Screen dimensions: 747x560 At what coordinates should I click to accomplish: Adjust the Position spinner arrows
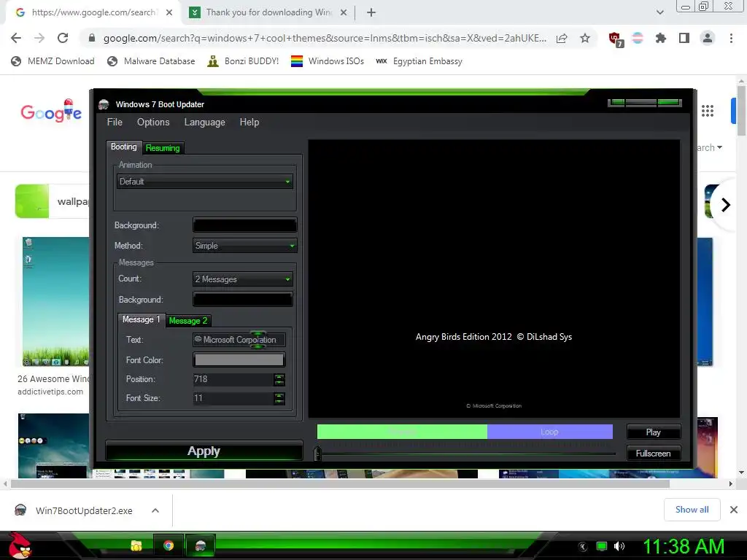[x=279, y=379]
